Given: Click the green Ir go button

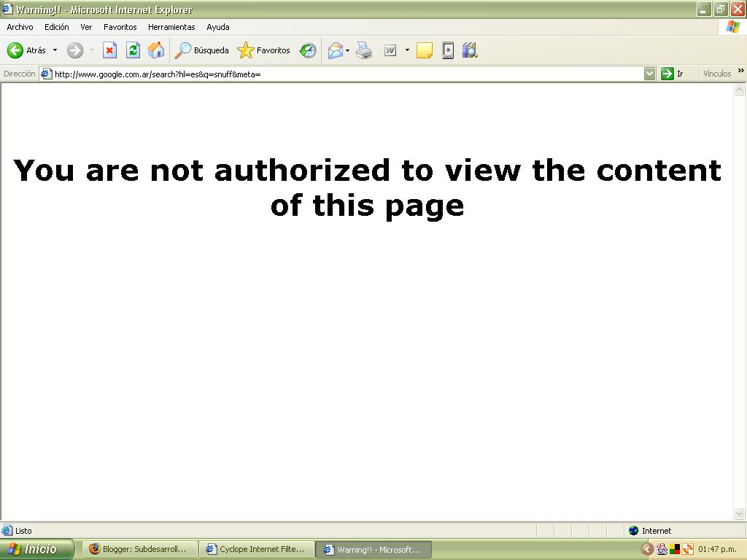Looking at the screenshot, I should (672, 74).
